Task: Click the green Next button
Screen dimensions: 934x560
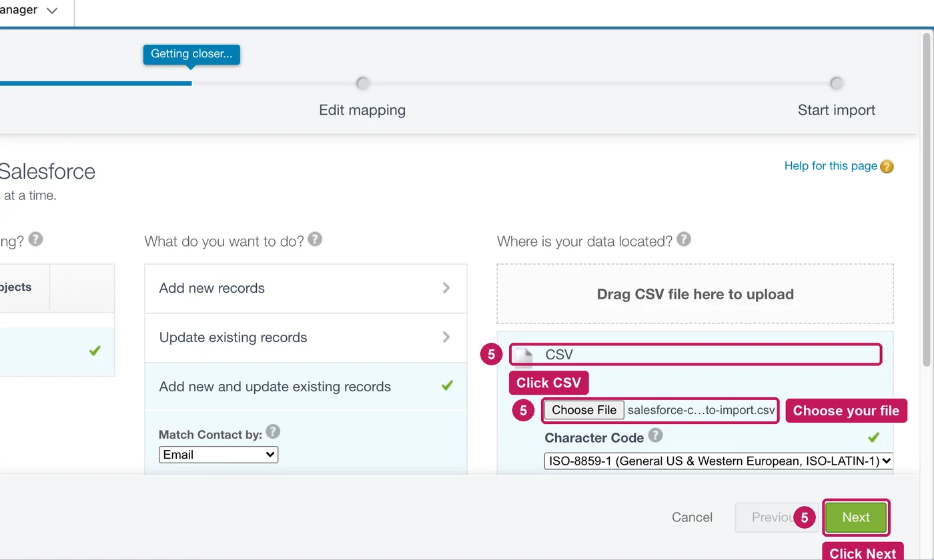Action: click(x=856, y=517)
